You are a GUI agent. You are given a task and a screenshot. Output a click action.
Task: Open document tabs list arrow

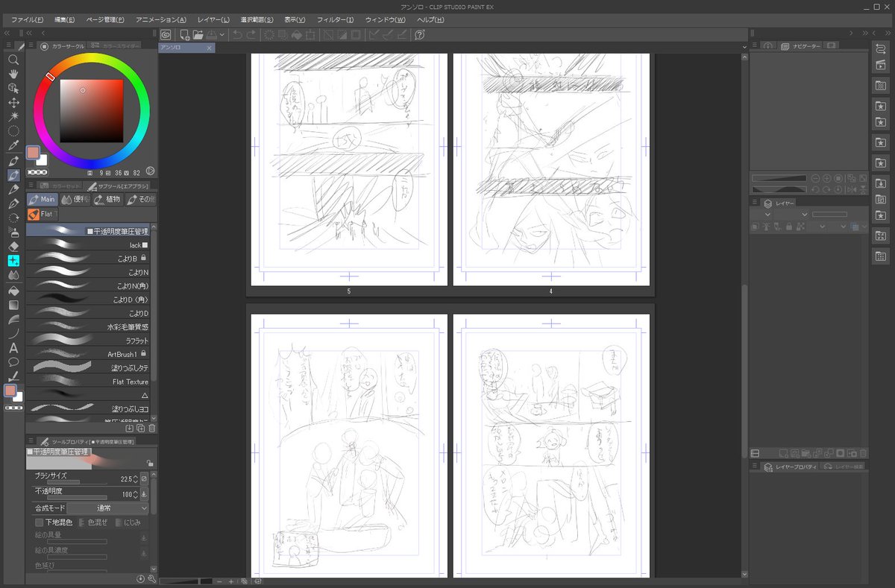(744, 47)
